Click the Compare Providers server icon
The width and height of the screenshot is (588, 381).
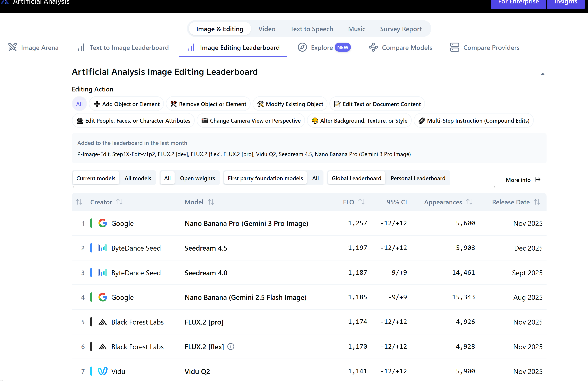[x=454, y=47]
